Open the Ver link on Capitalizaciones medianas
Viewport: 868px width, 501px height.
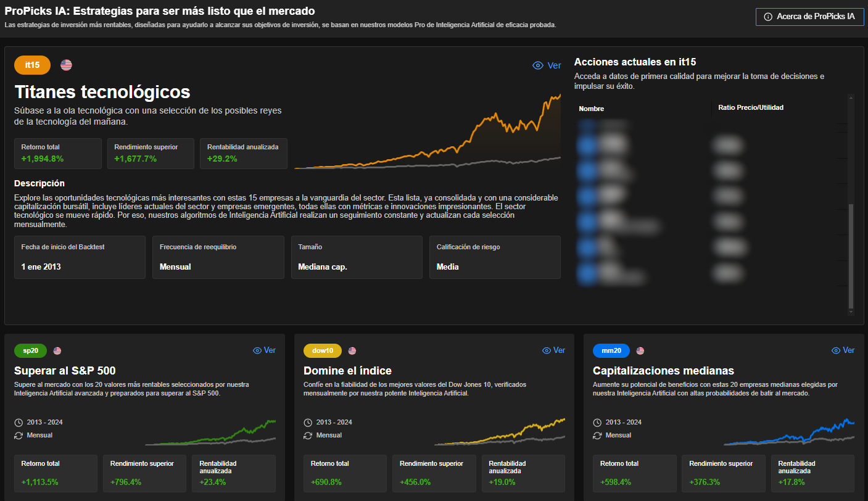[x=848, y=350]
